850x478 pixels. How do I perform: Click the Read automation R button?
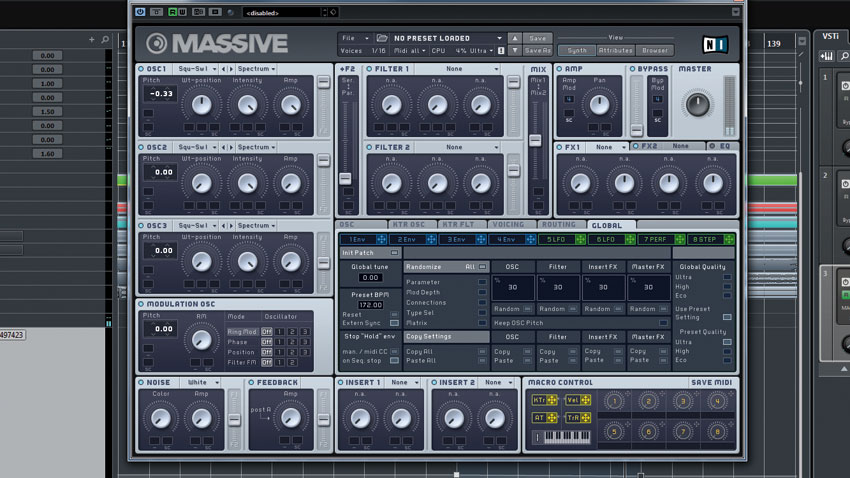172,12
